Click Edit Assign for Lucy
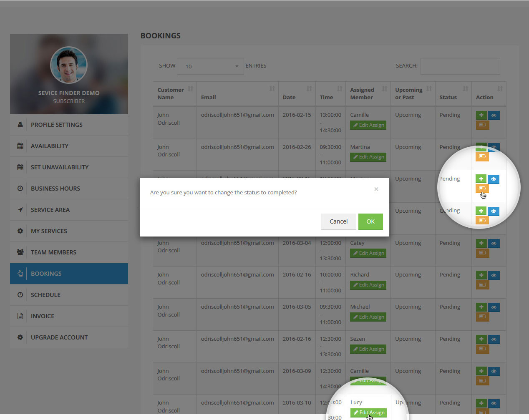Image resolution: width=529 pixels, height=420 pixels. pyautogui.click(x=368, y=412)
